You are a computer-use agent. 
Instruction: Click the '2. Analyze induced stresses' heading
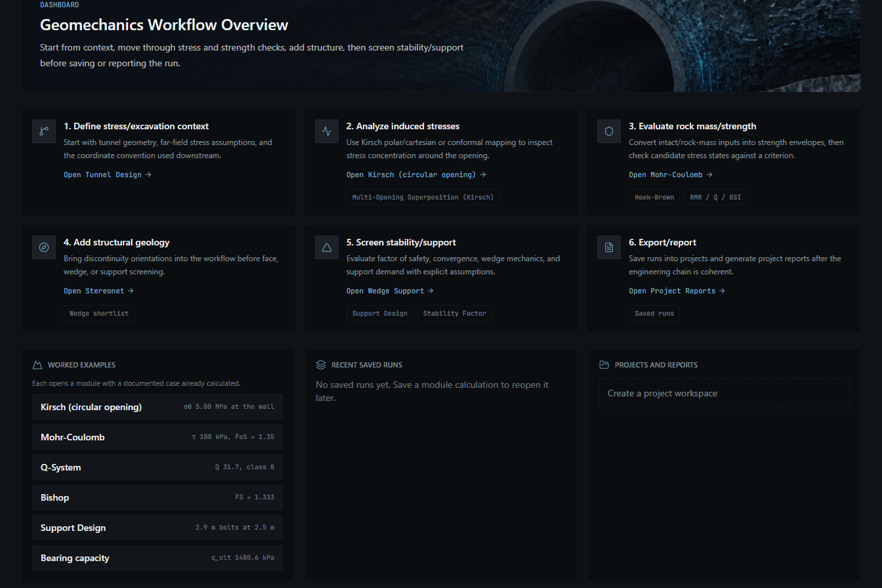[x=403, y=126]
